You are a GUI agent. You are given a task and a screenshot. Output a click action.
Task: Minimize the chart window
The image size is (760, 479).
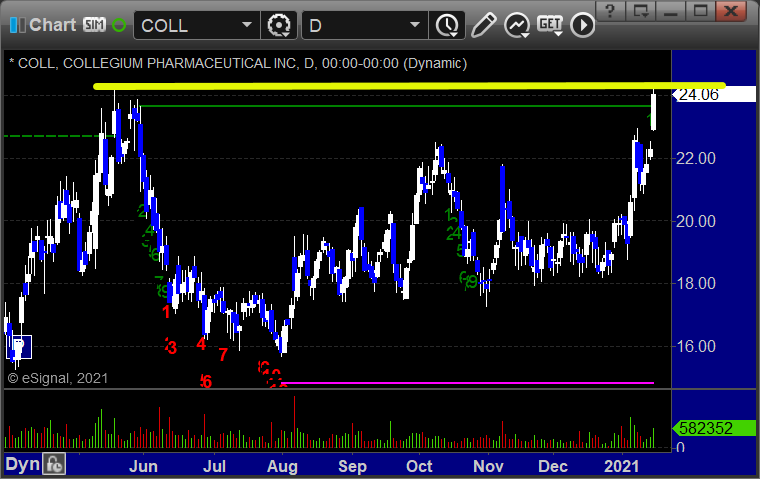(670, 11)
